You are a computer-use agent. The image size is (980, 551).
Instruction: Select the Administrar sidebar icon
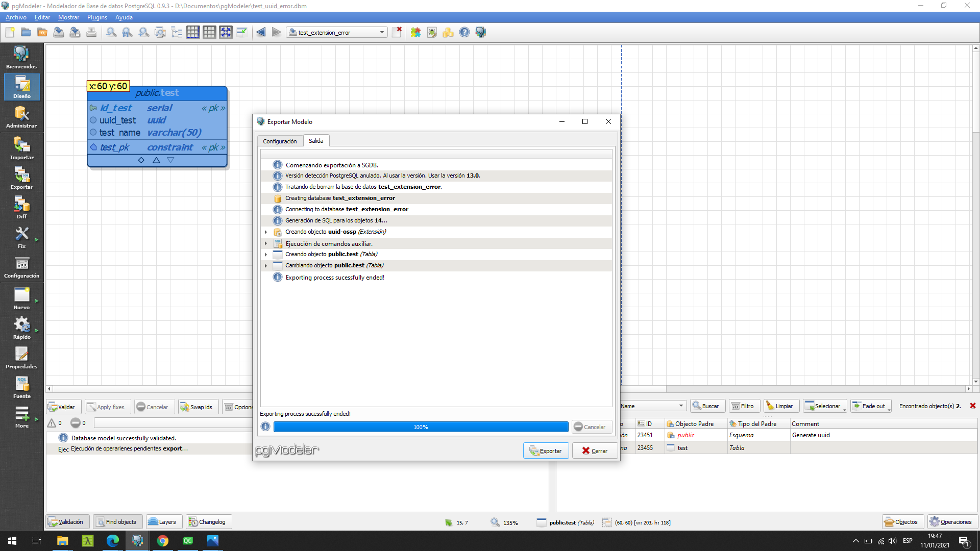pyautogui.click(x=21, y=117)
